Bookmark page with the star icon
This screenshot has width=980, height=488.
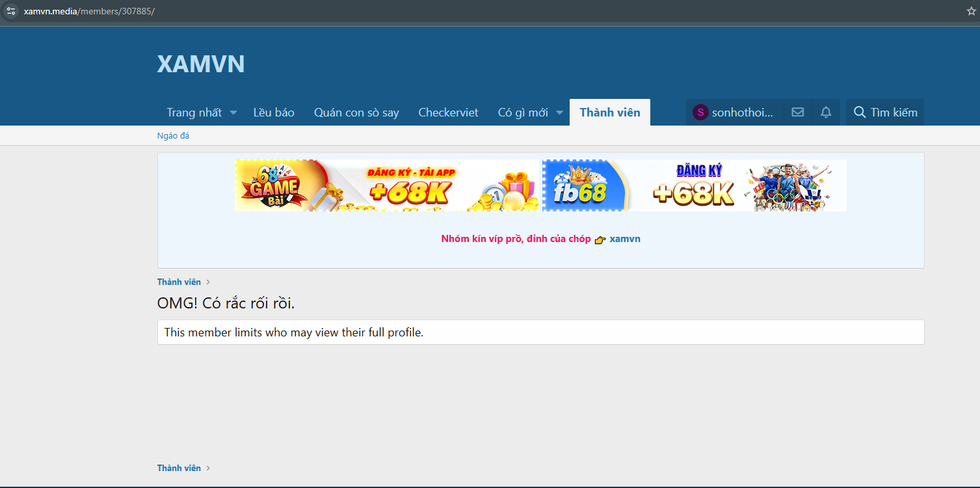[x=971, y=12]
